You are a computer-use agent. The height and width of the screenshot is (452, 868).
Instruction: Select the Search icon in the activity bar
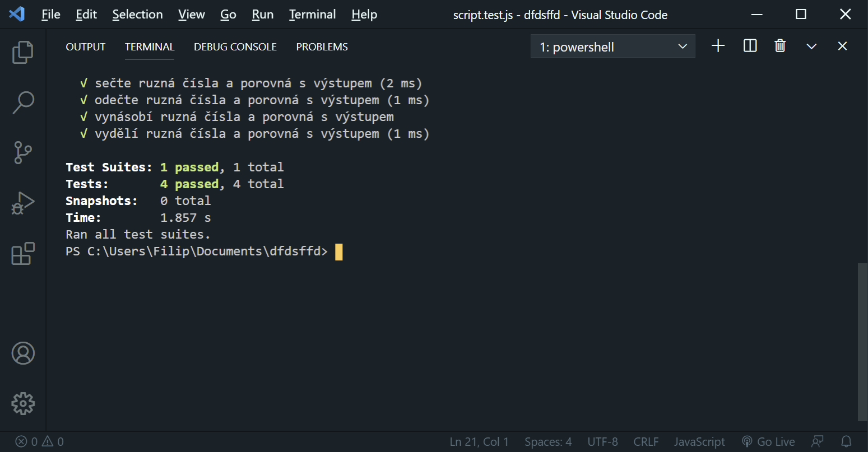(23, 102)
